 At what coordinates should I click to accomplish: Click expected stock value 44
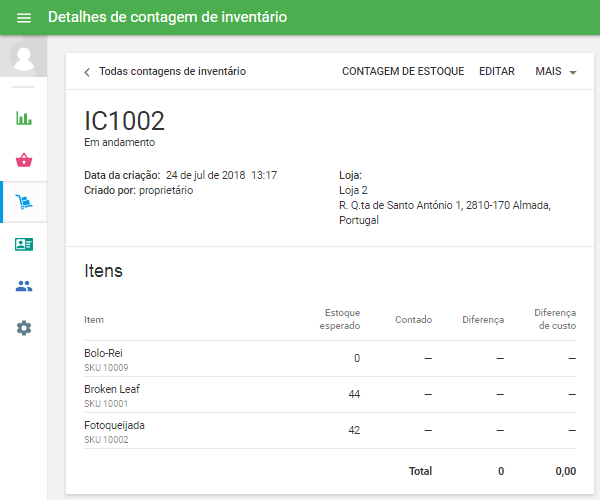point(354,394)
